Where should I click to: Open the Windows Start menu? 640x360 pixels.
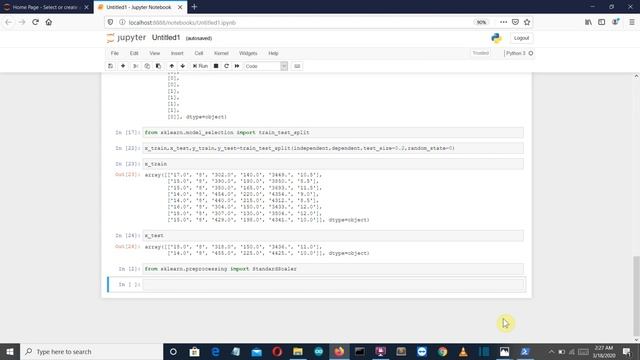[10, 351]
